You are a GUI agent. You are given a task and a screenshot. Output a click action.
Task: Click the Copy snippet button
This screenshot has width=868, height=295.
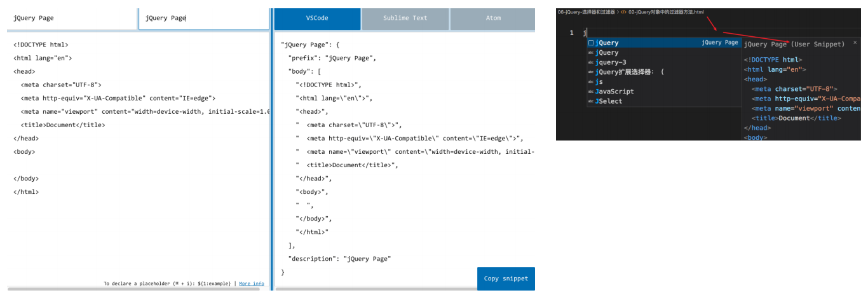click(506, 278)
